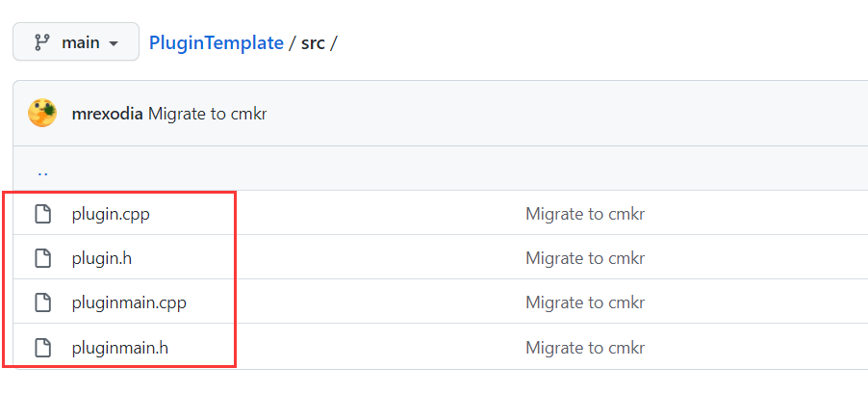Click the file icon next to pluginmain.cpp
This screenshot has height=394, width=868.
pyautogui.click(x=42, y=302)
